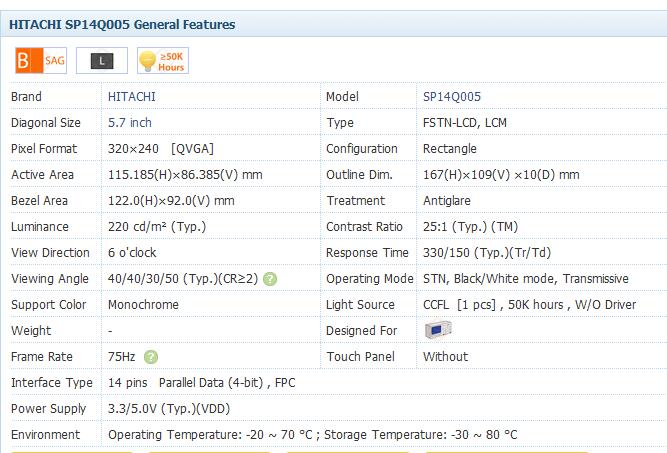Click the Power Supply label
Screen dimensions: 667x453
(48, 408)
